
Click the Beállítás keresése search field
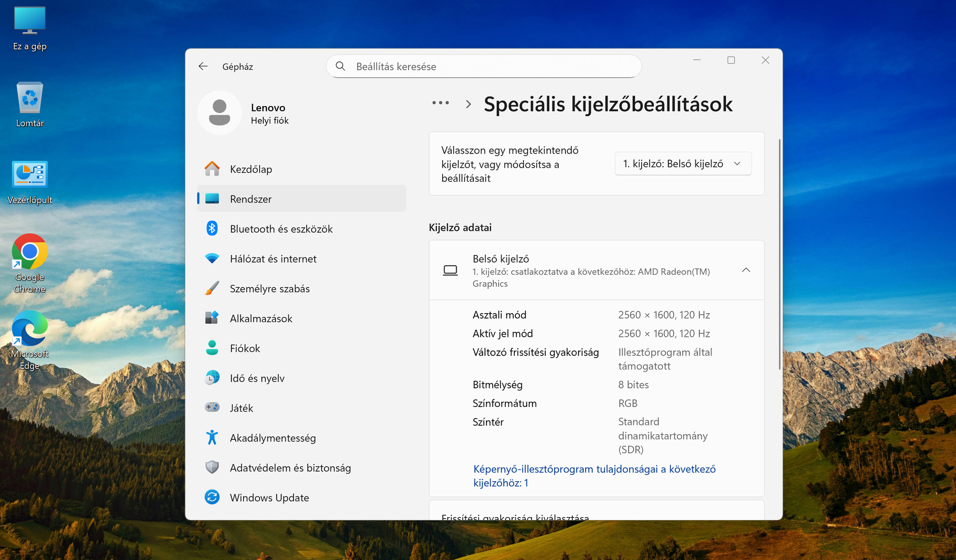pyautogui.click(x=484, y=67)
